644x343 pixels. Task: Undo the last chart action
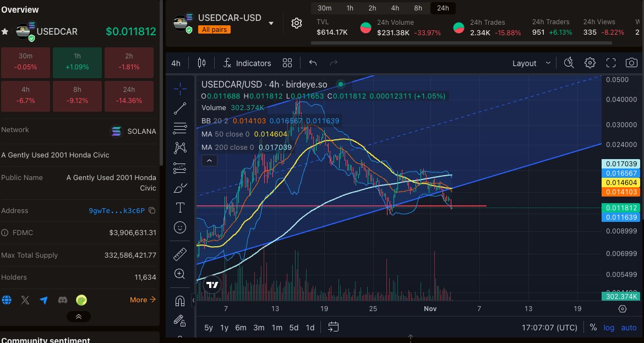tap(313, 63)
